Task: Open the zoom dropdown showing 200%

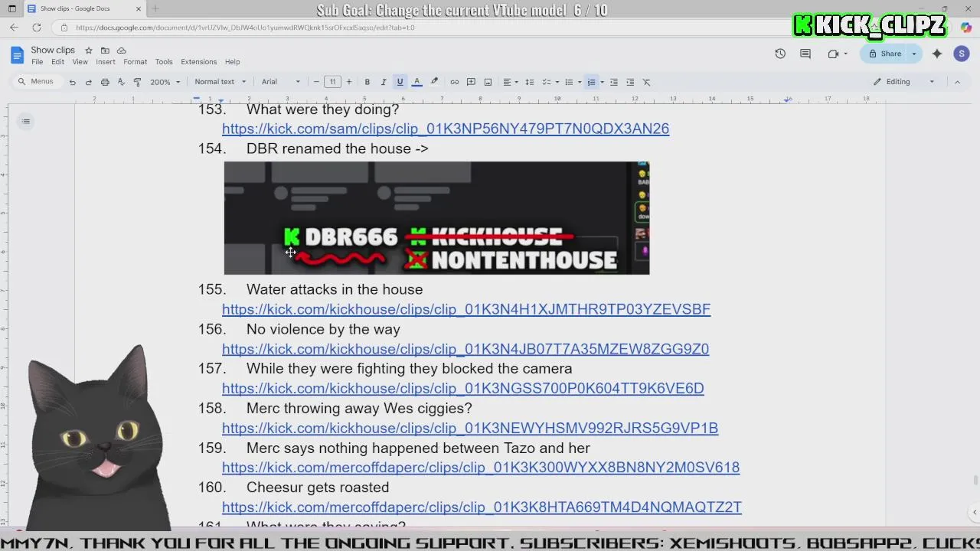Action: (165, 82)
